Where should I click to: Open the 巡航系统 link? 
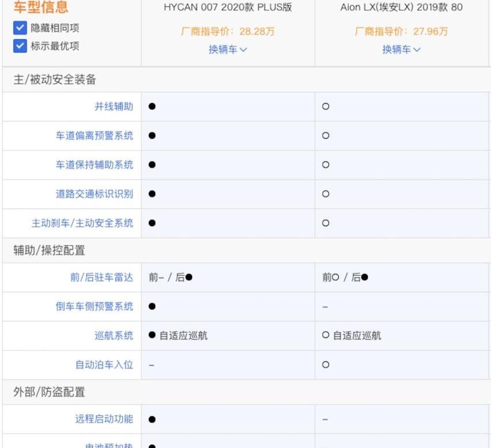point(114,336)
